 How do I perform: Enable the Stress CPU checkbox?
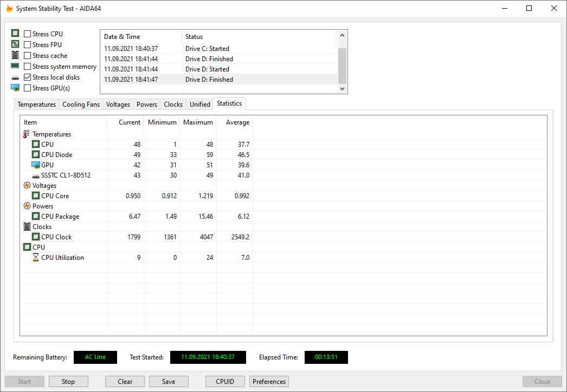point(27,34)
